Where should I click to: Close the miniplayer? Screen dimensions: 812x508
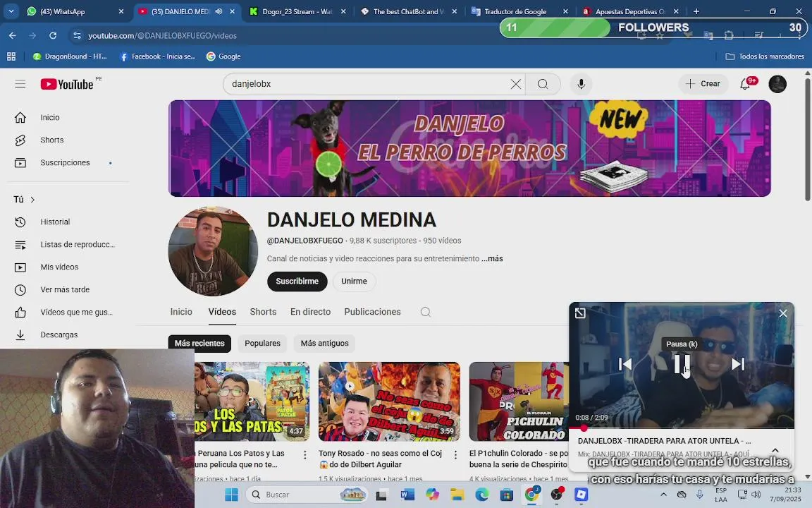(x=783, y=313)
